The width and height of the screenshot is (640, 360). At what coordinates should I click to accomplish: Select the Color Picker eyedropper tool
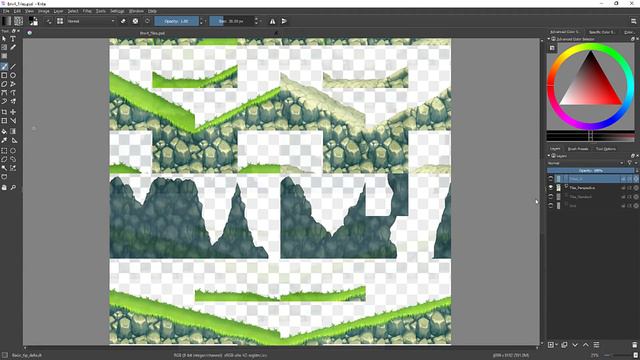click(x=4, y=140)
